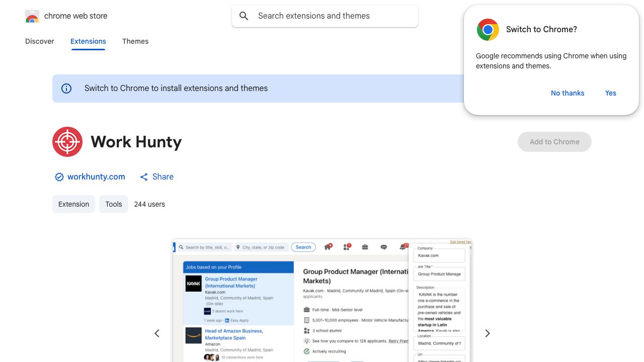644x362 pixels.
Task: Accept the Switch to Chrome prompt with Yes
Action: 611,93
